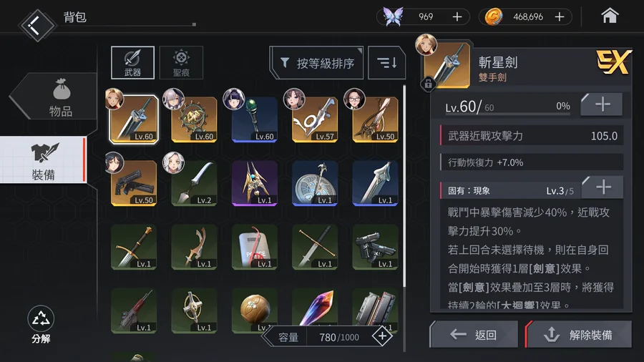This screenshot has width=644, height=362.
Task: Click the 解除裝備 button
Action: (578, 335)
